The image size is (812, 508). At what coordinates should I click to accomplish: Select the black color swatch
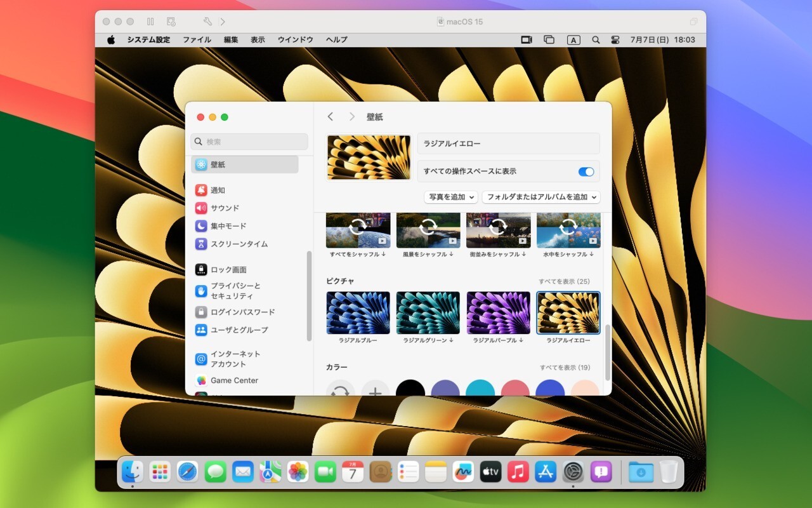pyautogui.click(x=410, y=388)
